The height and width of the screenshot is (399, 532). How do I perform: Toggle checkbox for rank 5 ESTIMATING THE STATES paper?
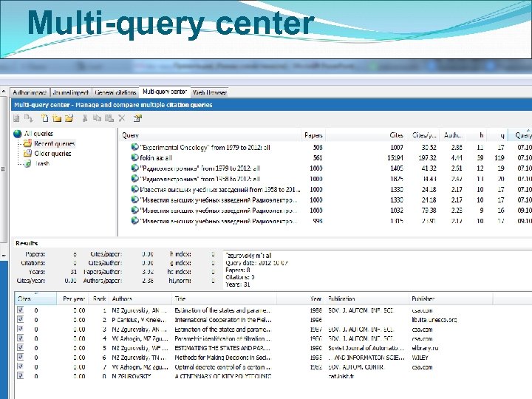[21, 348]
